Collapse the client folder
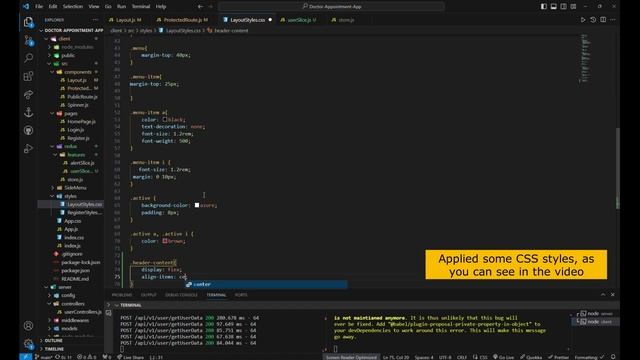This screenshot has width=640, height=360. coord(64,39)
